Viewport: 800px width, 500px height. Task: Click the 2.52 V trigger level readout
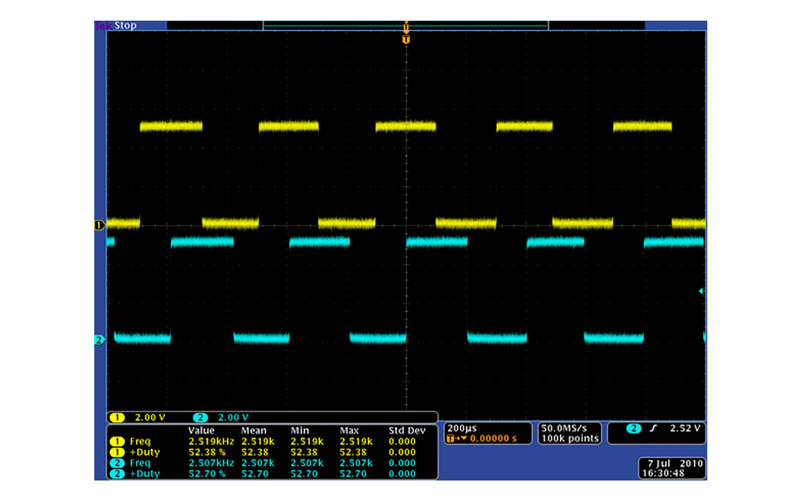click(685, 429)
